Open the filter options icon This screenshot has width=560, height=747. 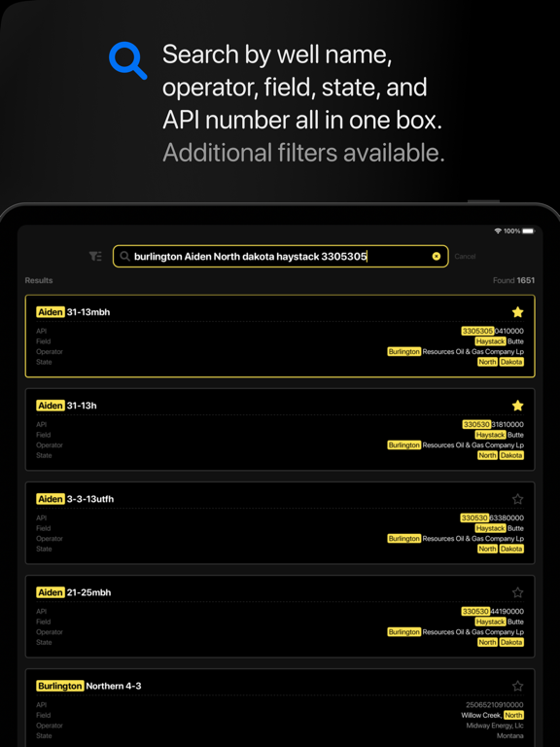[95, 257]
